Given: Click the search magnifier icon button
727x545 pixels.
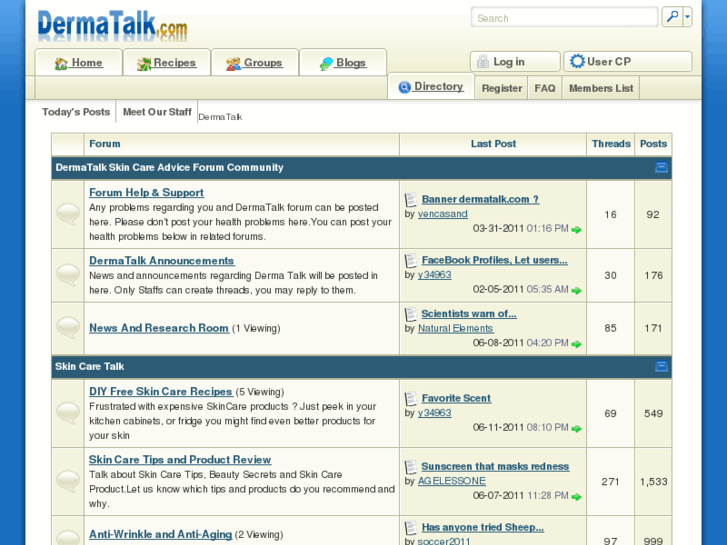Looking at the screenshot, I should 672,17.
